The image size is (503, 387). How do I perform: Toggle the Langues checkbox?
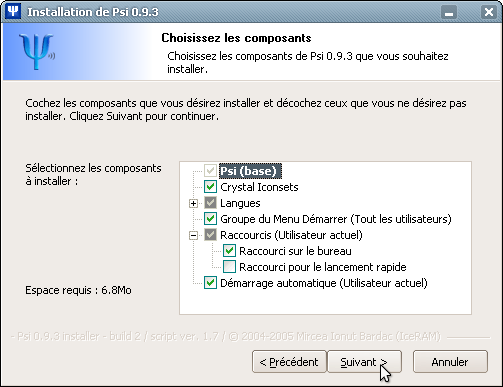point(210,203)
